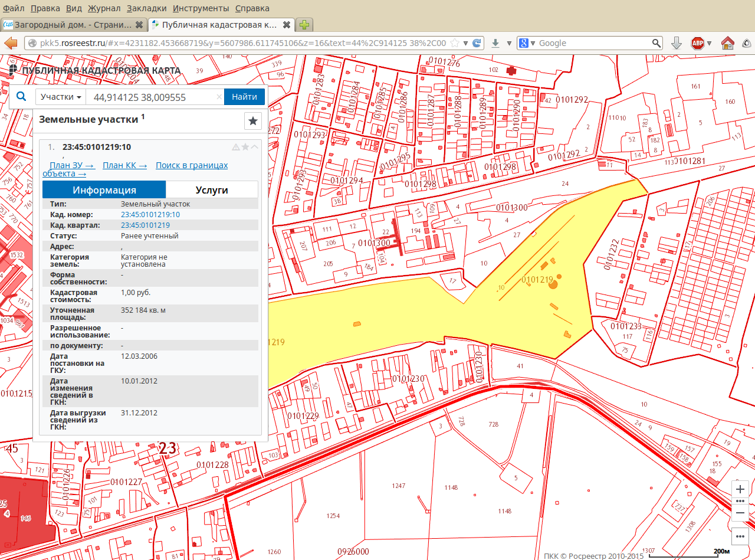Open the browser downloads arrow icon
The width and height of the screenshot is (755, 560).
[495, 43]
